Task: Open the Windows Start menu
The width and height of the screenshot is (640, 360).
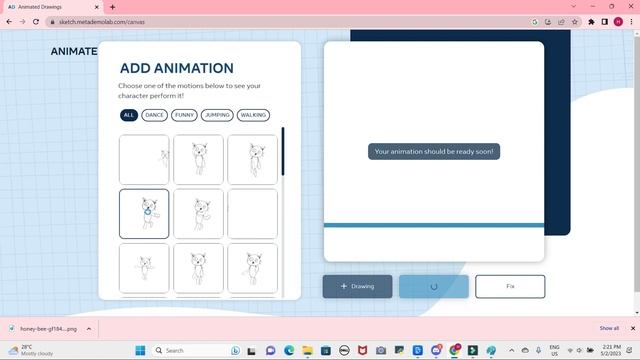Action: 140,351
